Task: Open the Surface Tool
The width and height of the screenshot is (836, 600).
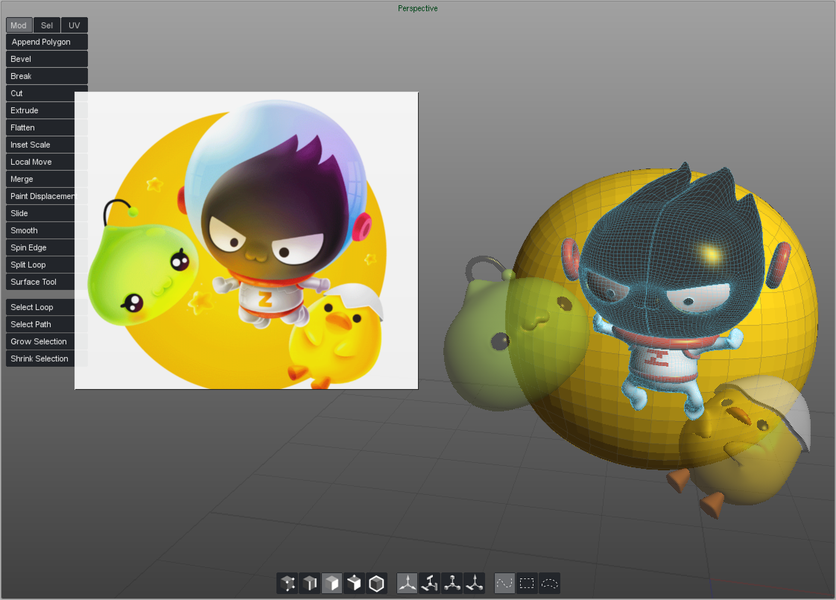Action: coord(41,282)
